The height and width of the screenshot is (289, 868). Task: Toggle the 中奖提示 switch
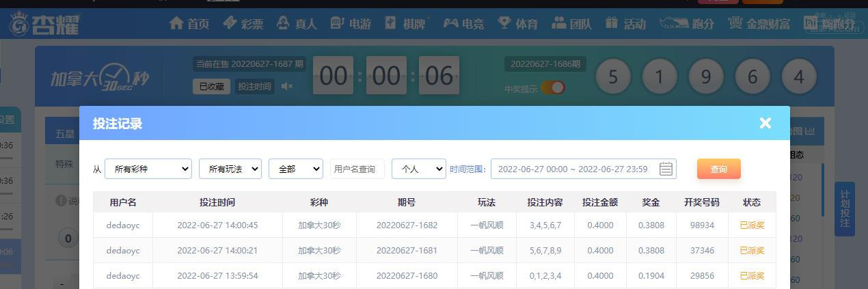pyautogui.click(x=553, y=88)
